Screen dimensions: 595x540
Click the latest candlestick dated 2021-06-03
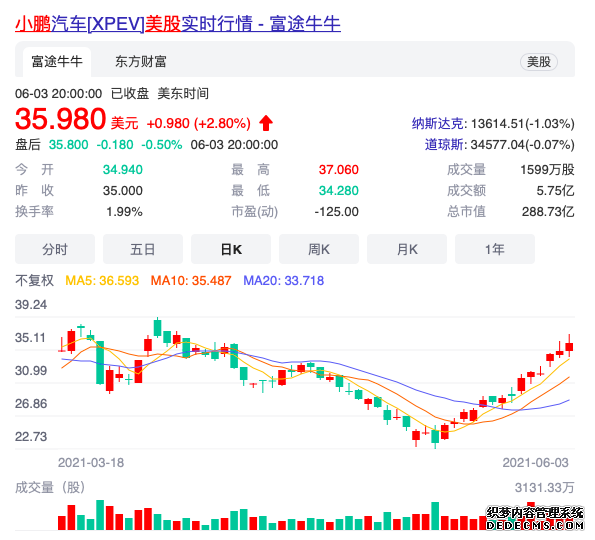click(x=569, y=346)
